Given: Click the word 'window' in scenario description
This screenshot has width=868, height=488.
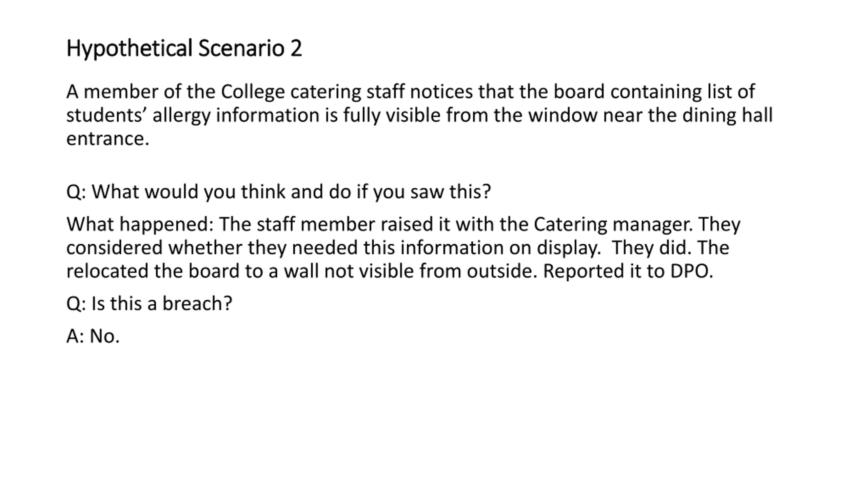Looking at the screenshot, I should (x=563, y=115).
